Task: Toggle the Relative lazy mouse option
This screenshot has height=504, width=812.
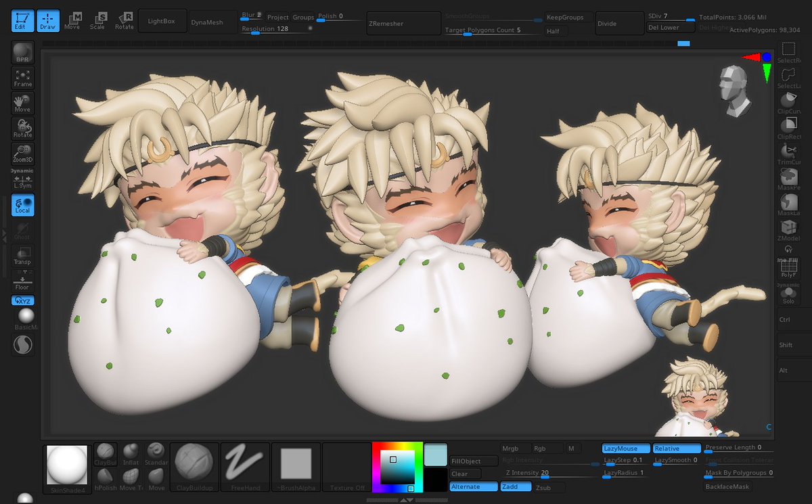Action: coord(677,449)
